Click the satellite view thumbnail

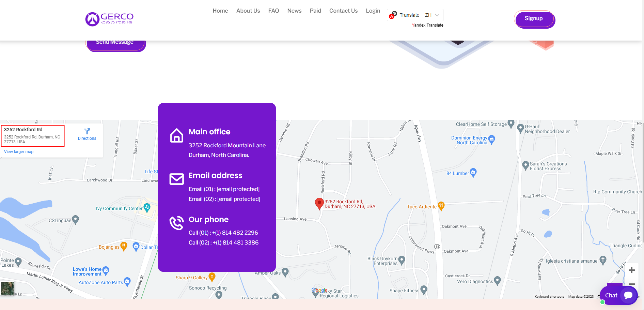pos(7,288)
